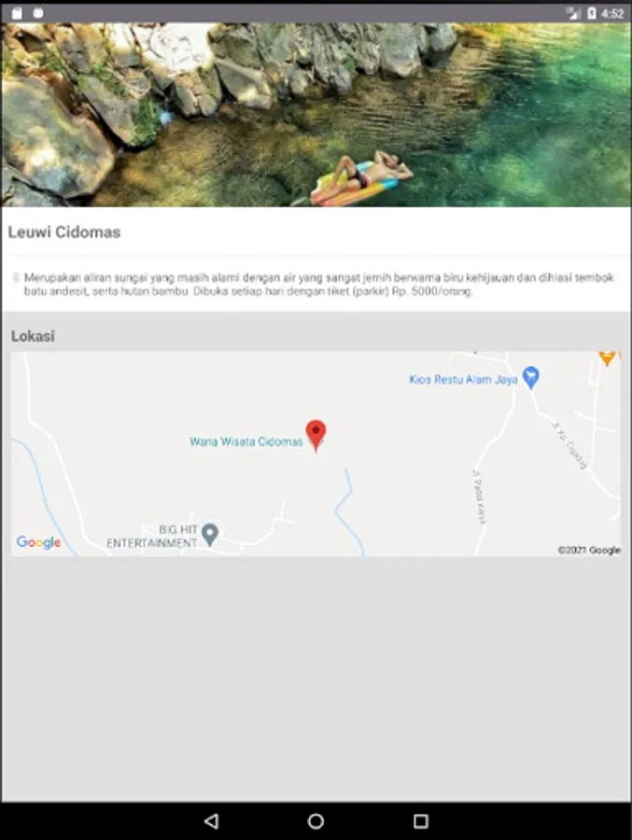Screen dimensions: 632x840
Task: Tap the SD card notification icon
Action: click(17, 13)
